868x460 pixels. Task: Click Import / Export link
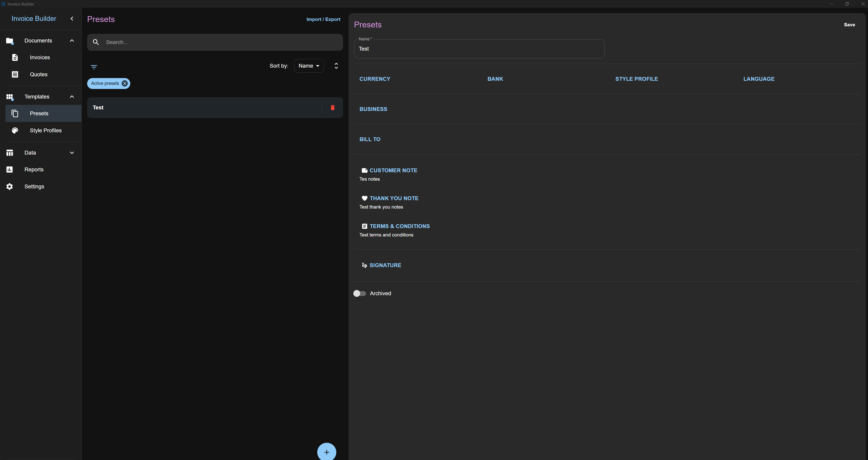[323, 19]
